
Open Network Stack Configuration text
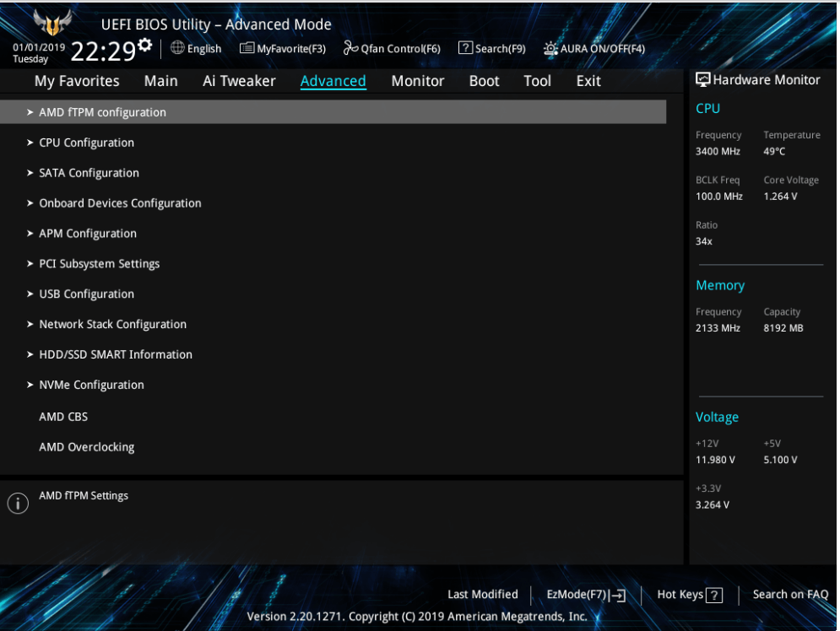tap(112, 324)
